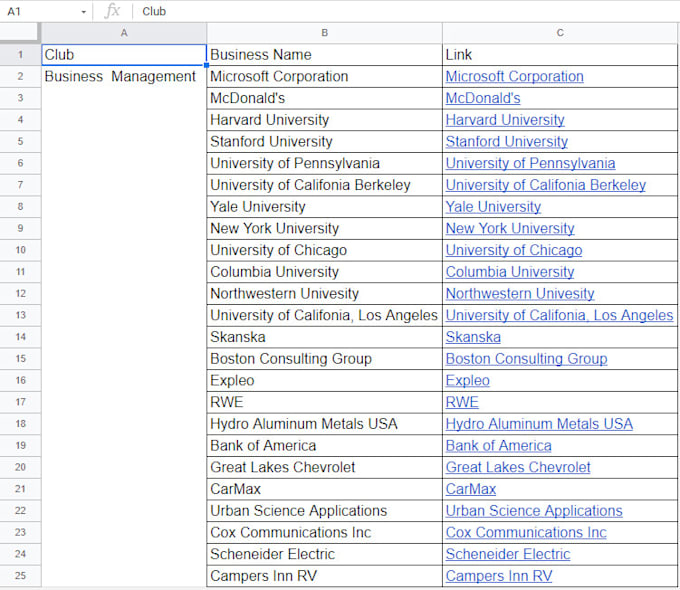Select Great Lakes Chevrolet cell in column B
The image size is (680, 590).
point(324,467)
